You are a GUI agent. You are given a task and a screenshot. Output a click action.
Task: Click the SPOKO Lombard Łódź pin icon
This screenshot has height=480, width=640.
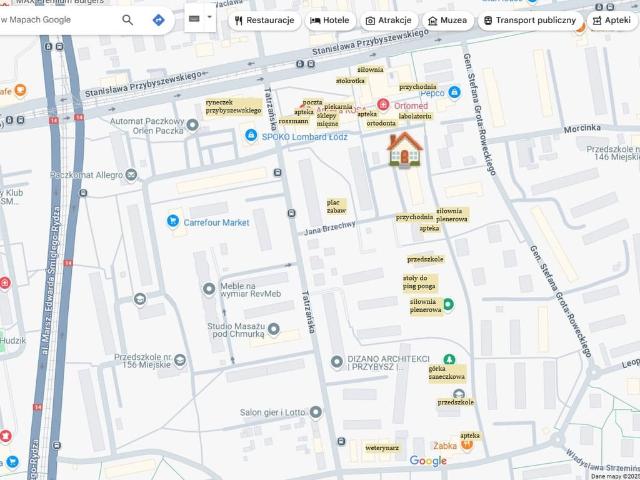pyautogui.click(x=251, y=135)
